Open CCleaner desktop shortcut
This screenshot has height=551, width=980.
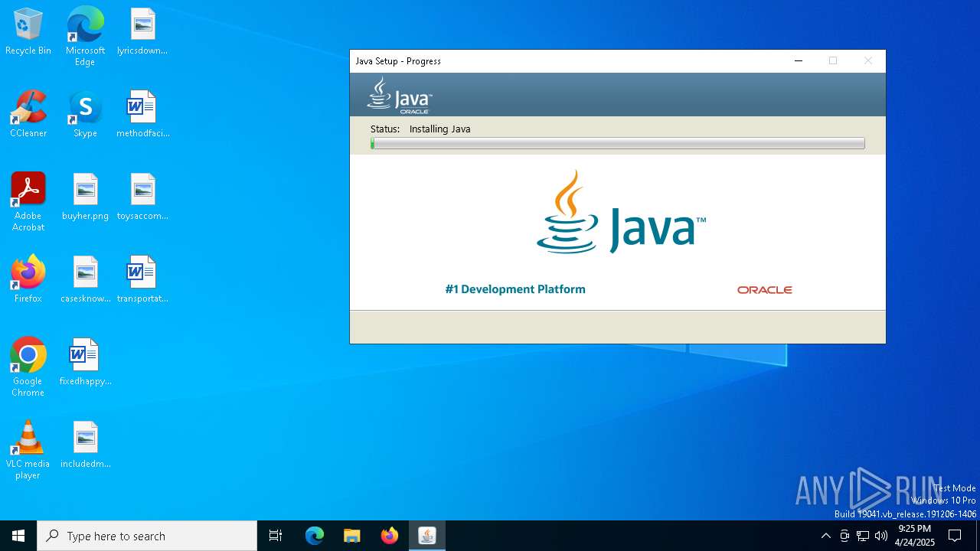[28, 115]
